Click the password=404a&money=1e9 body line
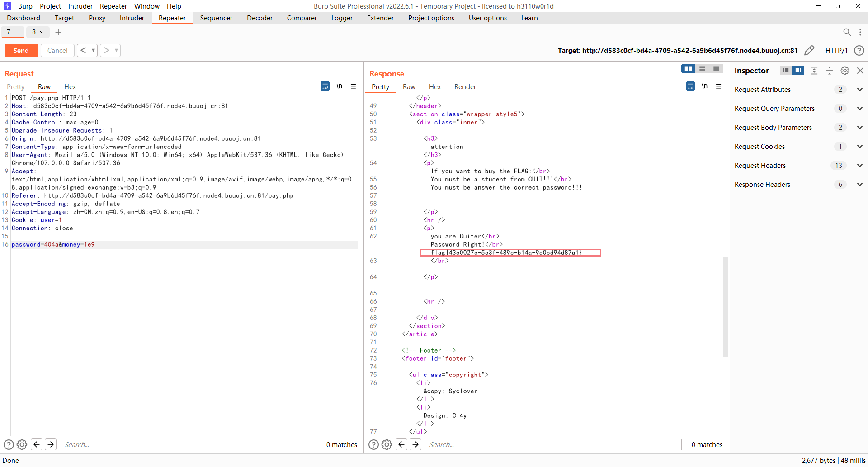Image resolution: width=868 pixels, height=467 pixels. [53, 244]
